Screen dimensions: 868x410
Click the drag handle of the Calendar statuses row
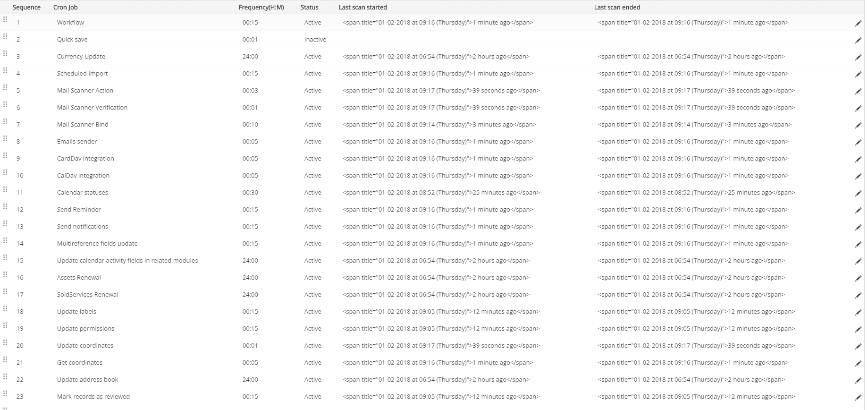[x=5, y=189]
